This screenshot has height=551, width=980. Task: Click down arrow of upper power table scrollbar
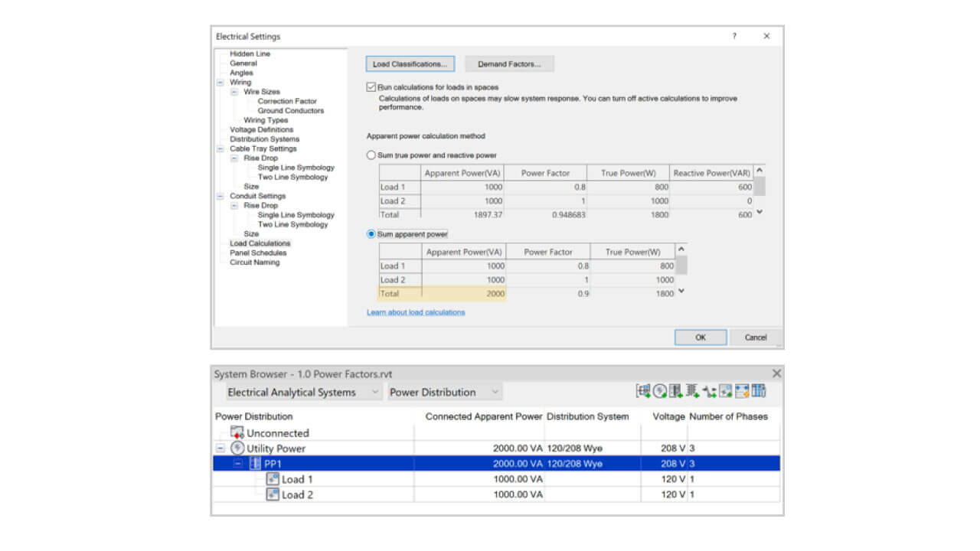[759, 212]
